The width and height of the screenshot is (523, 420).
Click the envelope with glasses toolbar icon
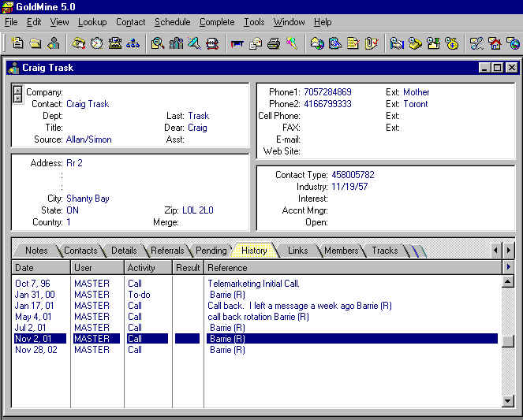[476, 43]
